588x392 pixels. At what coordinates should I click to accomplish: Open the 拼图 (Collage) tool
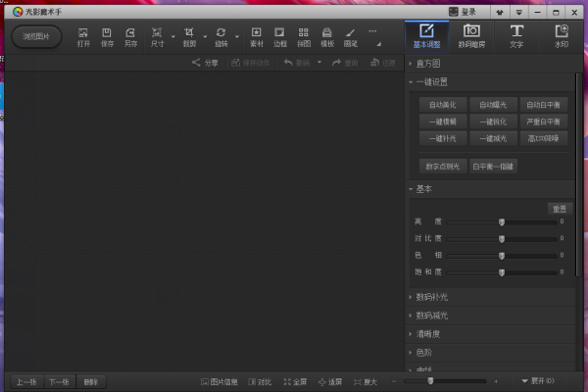pyautogui.click(x=304, y=36)
